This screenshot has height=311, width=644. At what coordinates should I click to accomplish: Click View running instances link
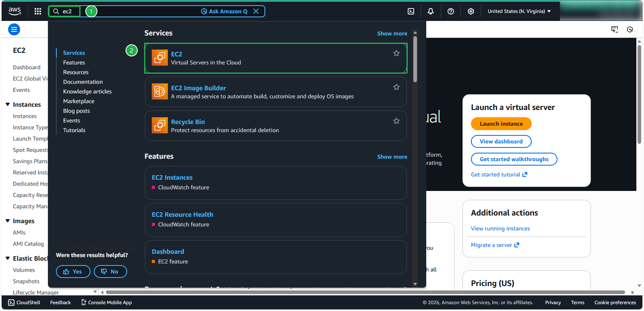point(500,228)
